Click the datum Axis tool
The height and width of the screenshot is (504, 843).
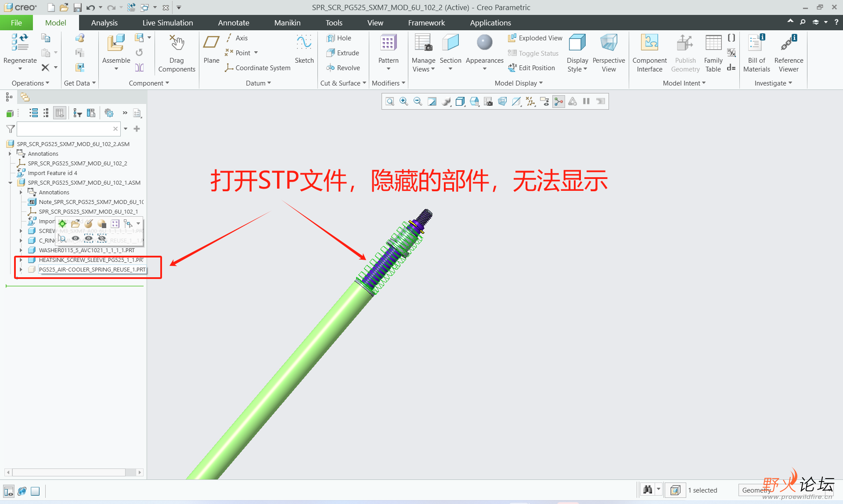point(236,38)
